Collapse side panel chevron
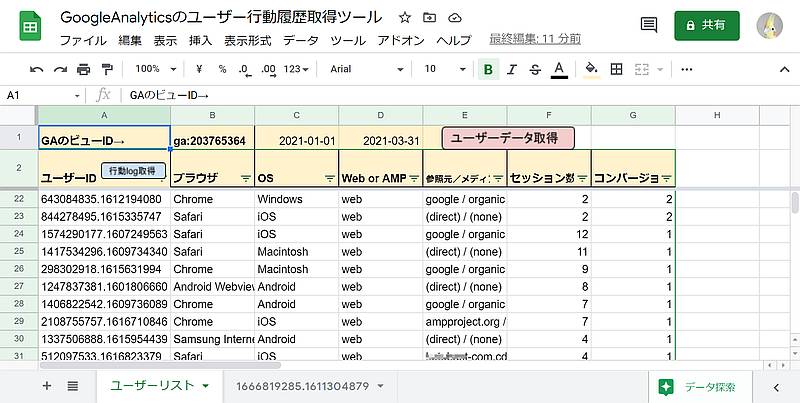This screenshot has height=403, width=800. (x=776, y=388)
